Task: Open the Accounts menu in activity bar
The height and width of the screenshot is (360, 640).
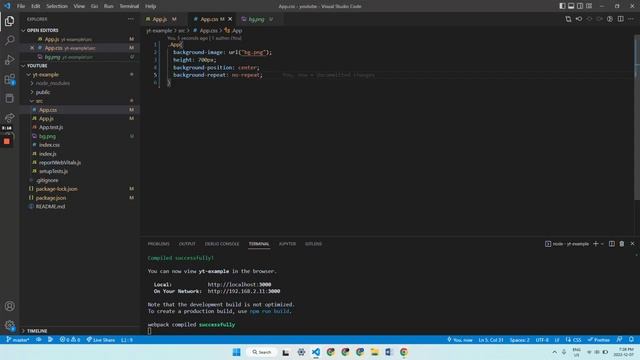Action: 9,306
